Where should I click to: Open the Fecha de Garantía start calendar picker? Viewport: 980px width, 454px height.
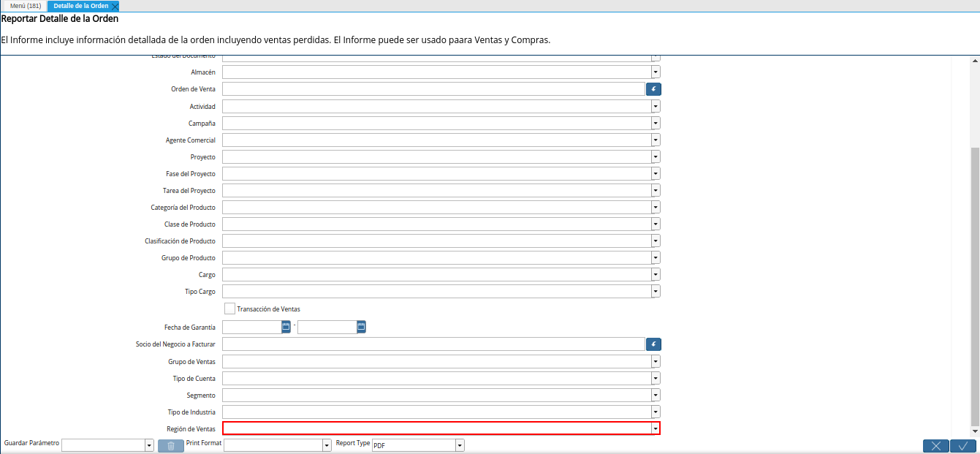coord(286,327)
